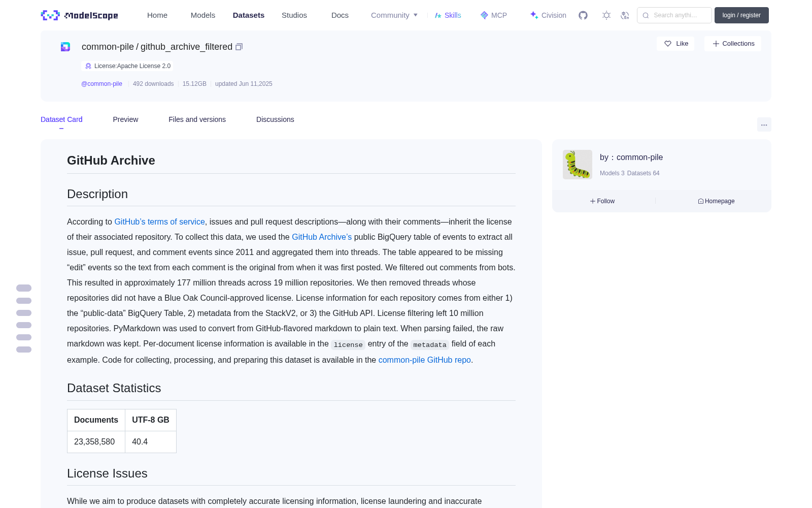The image size is (812, 508).
Task: Go to Home in navigation
Action: click(157, 15)
